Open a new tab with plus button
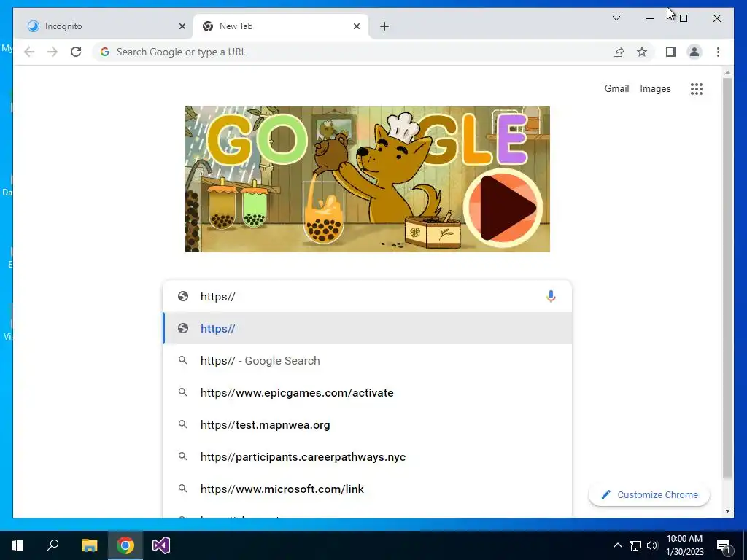Viewport: 747px width, 560px height. click(384, 26)
